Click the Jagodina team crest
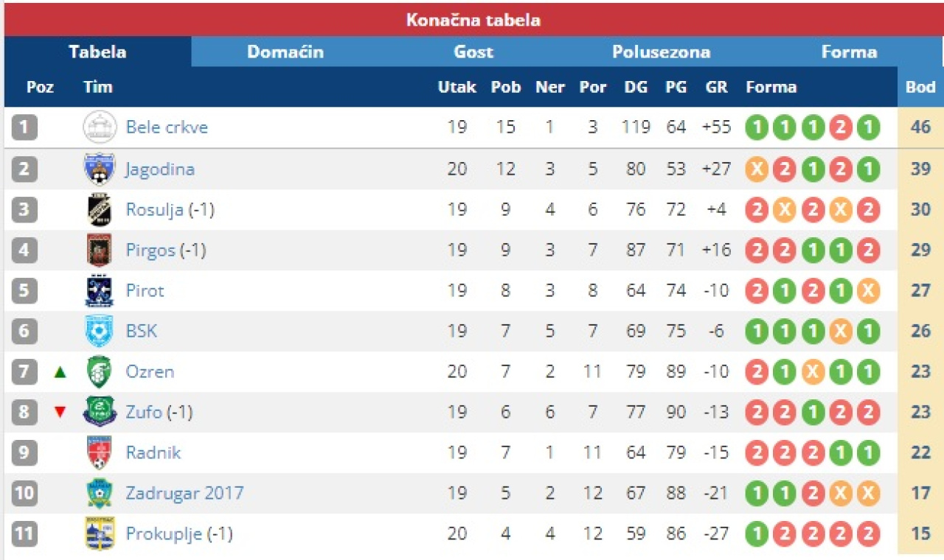Viewport: 944px width, 560px height. click(x=100, y=169)
